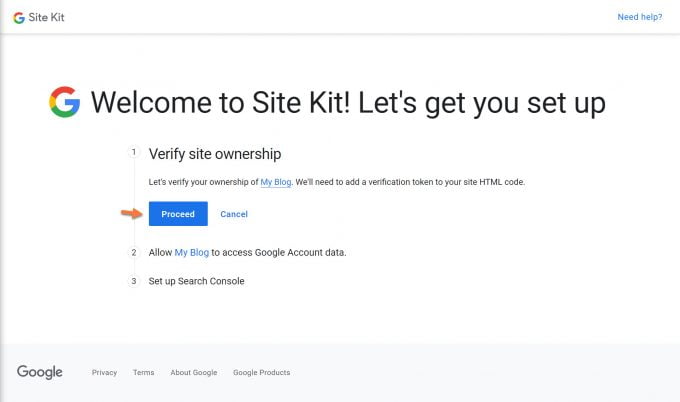Screen dimensions: 680x402
Task: Open the Need help? link
Action: pyautogui.click(x=639, y=17)
